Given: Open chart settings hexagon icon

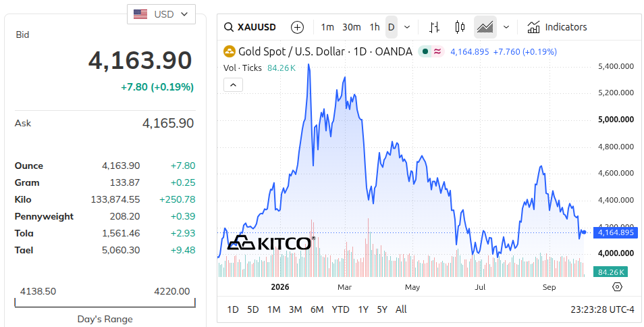Looking at the screenshot, I should tap(617, 286).
